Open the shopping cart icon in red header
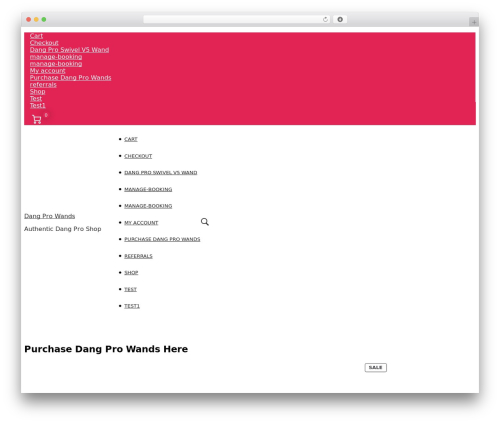The image size is (500, 423). click(x=37, y=119)
